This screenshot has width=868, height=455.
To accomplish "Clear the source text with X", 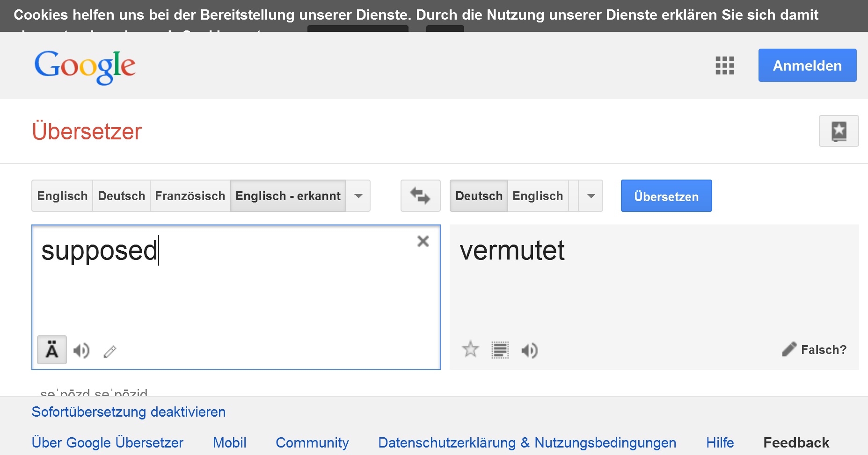I will coord(423,241).
